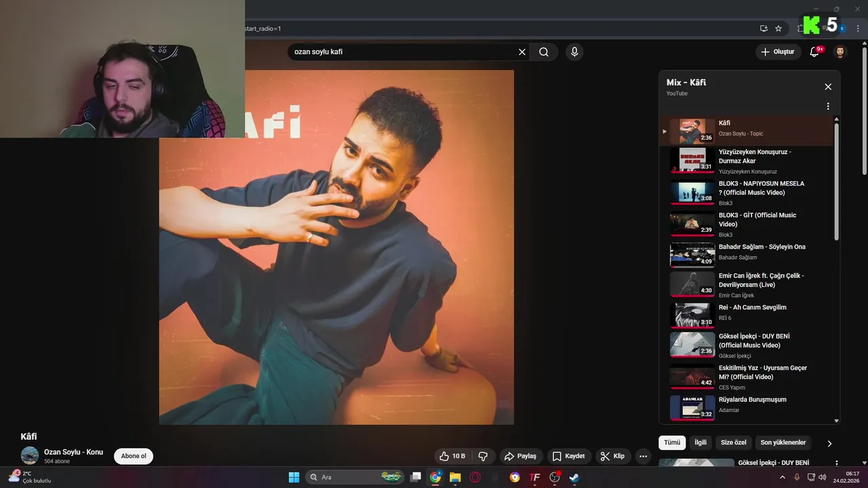Play the BLOK3 - NAPIYOSUN MESELA thumbnail

click(692, 192)
